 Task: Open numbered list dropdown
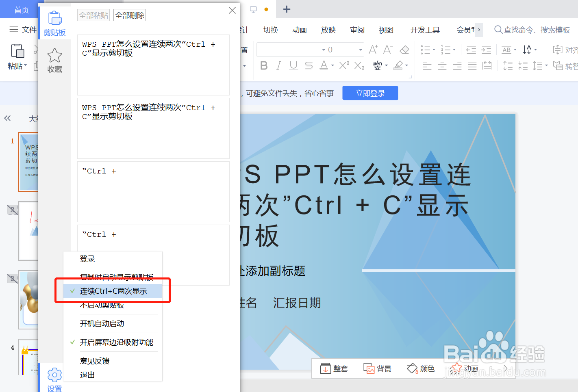454,50
